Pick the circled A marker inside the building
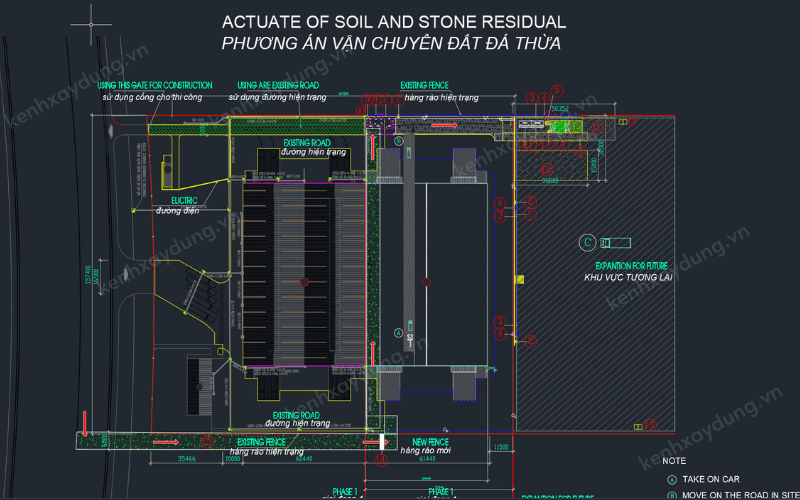The width and height of the screenshot is (800, 500). [x=397, y=332]
